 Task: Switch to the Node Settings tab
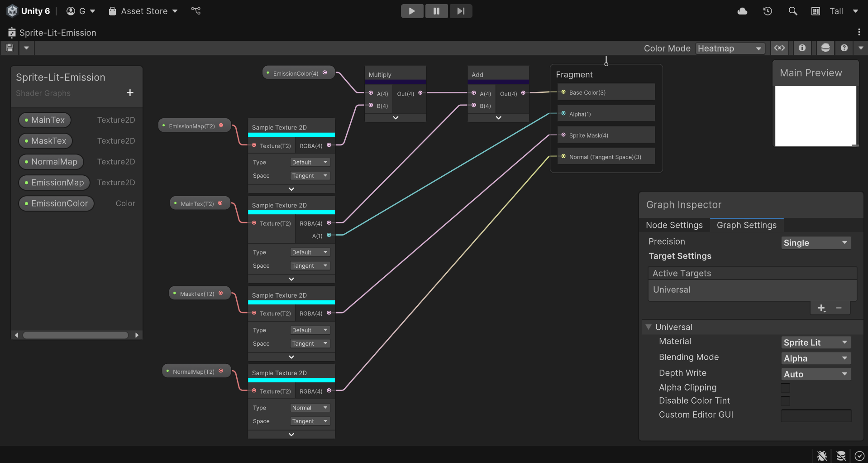point(674,225)
